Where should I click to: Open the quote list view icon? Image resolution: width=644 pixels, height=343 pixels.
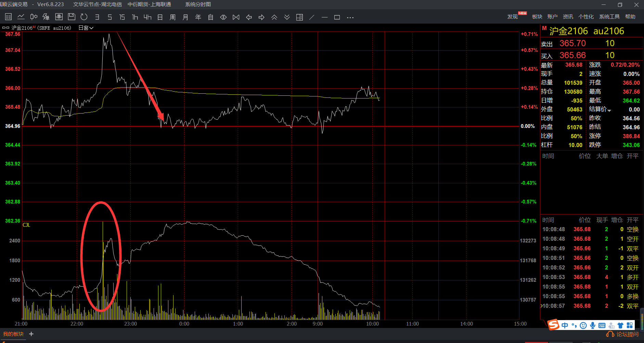(x=8, y=17)
